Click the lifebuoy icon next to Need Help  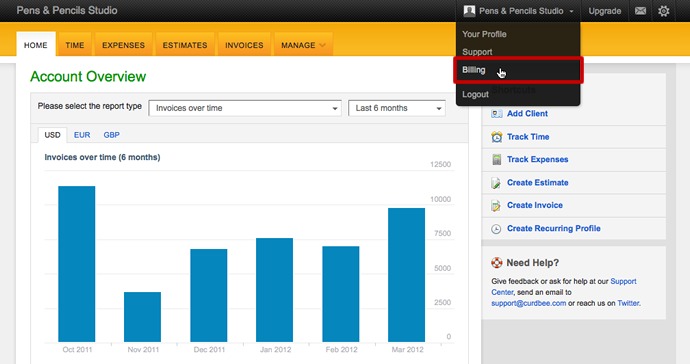[497, 263]
